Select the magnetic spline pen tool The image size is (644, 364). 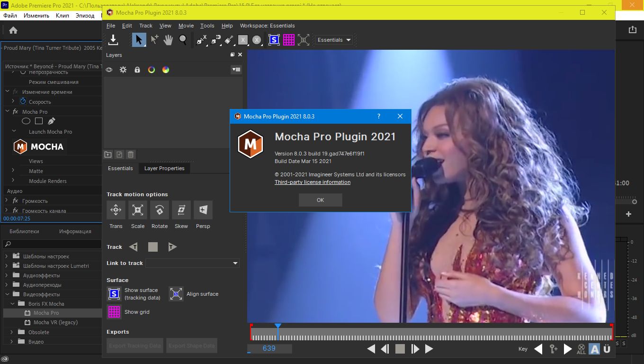(x=216, y=40)
